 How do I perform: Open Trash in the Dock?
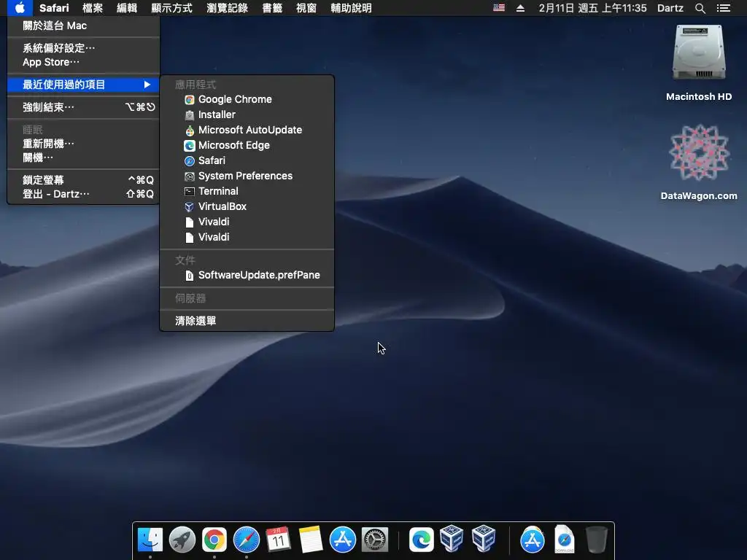point(596,540)
